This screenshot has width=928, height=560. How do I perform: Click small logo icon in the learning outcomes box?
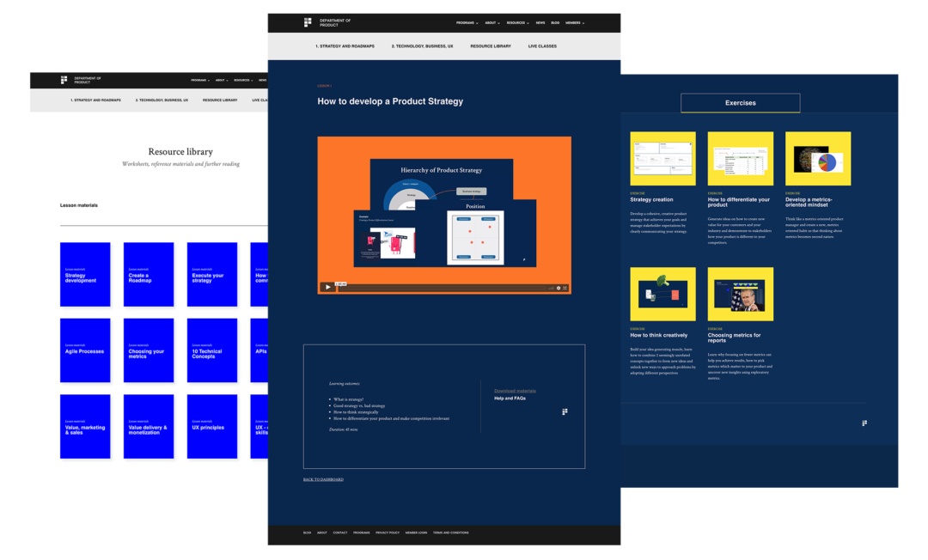click(565, 412)
